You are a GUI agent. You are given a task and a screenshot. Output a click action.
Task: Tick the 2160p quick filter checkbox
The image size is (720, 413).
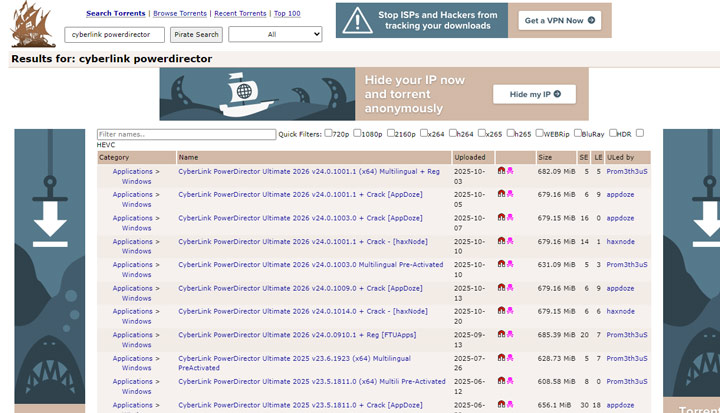[x=390, y=133]
